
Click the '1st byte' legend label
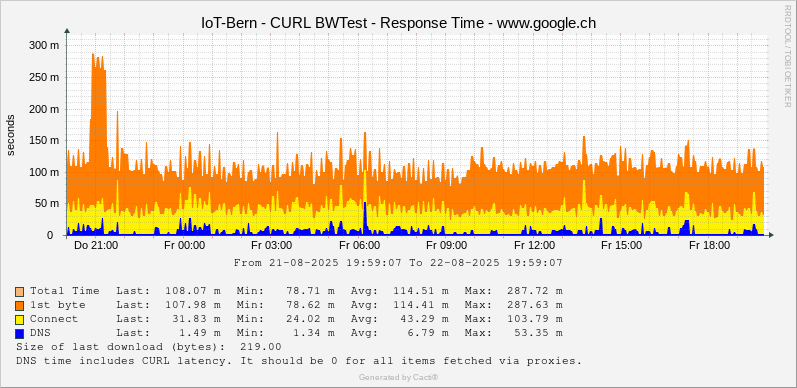click(x=57, y=305)
